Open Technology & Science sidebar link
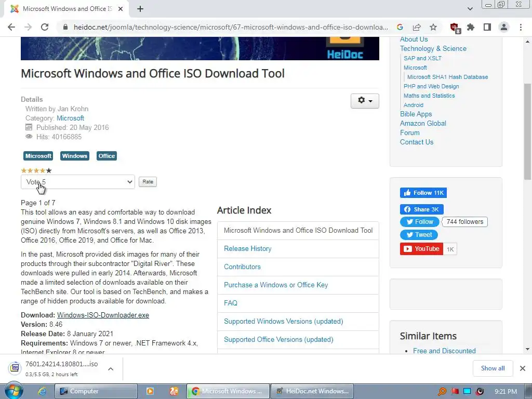 click(x=433, y=48)
